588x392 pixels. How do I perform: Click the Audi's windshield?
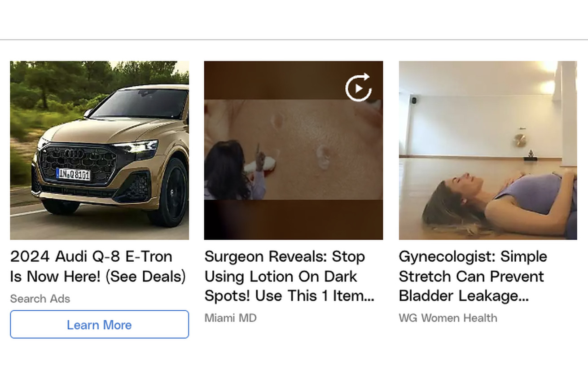tap(140, 104)
